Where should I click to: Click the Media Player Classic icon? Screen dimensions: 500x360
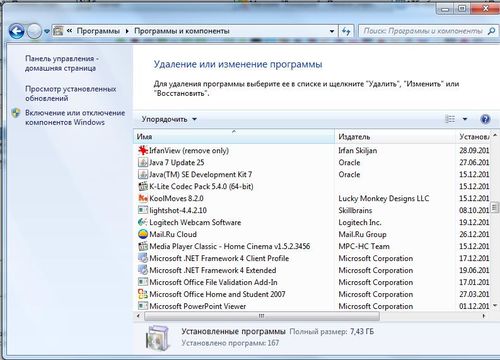tap(143, 246)
